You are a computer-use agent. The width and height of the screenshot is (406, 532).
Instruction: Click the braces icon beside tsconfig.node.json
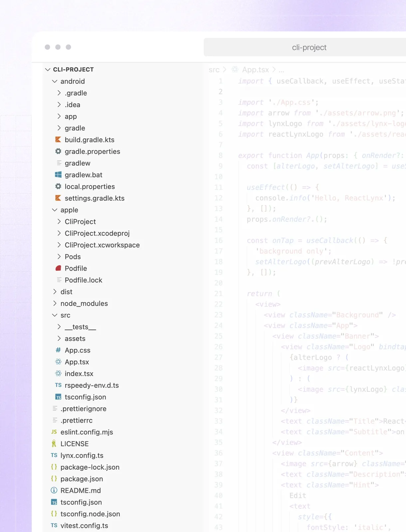(54, 514)
